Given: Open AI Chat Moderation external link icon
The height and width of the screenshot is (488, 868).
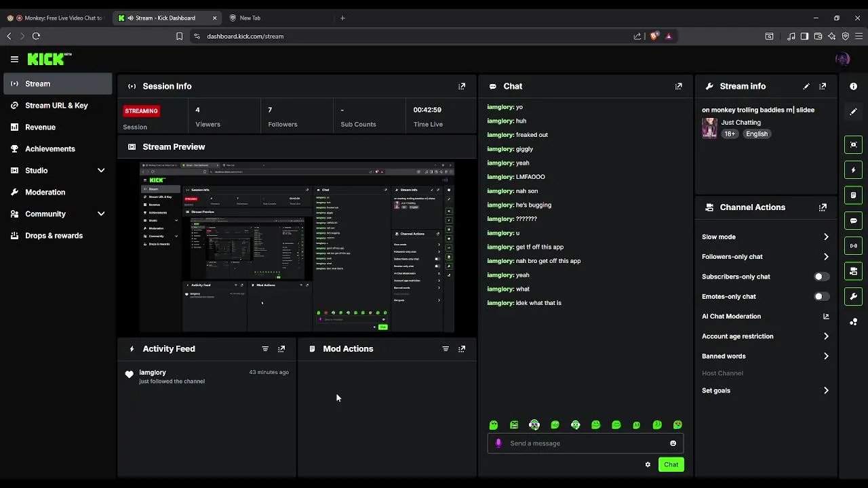Looking at the screenshot, I should [826, 317].
